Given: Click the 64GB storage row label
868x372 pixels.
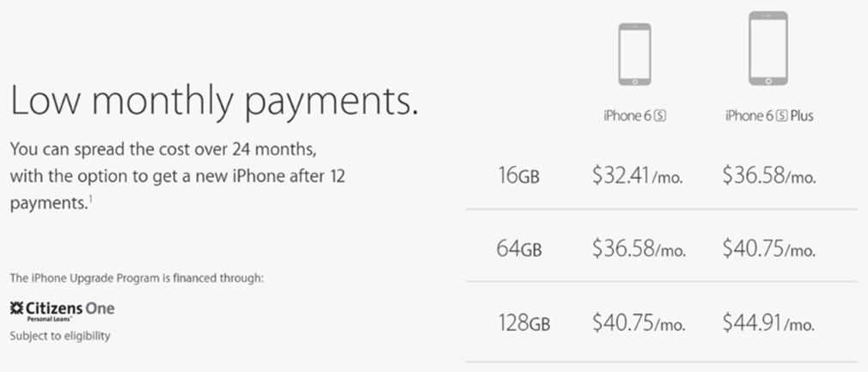Looking at the screenshot, I should (x=521, y=250).
